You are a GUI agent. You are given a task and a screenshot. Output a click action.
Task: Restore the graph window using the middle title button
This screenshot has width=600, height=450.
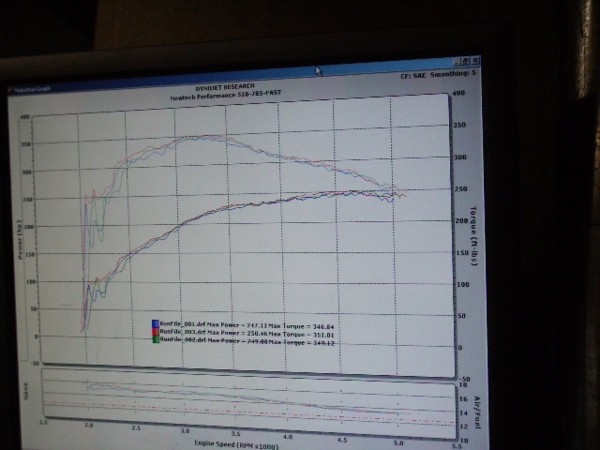click(x=465, y=61)
